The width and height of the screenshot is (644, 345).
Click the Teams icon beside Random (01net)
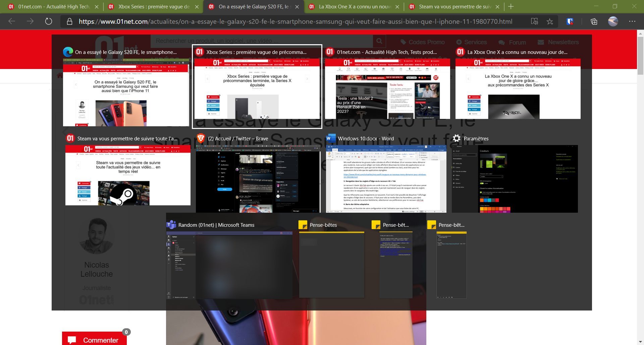(x=171, y=225)
